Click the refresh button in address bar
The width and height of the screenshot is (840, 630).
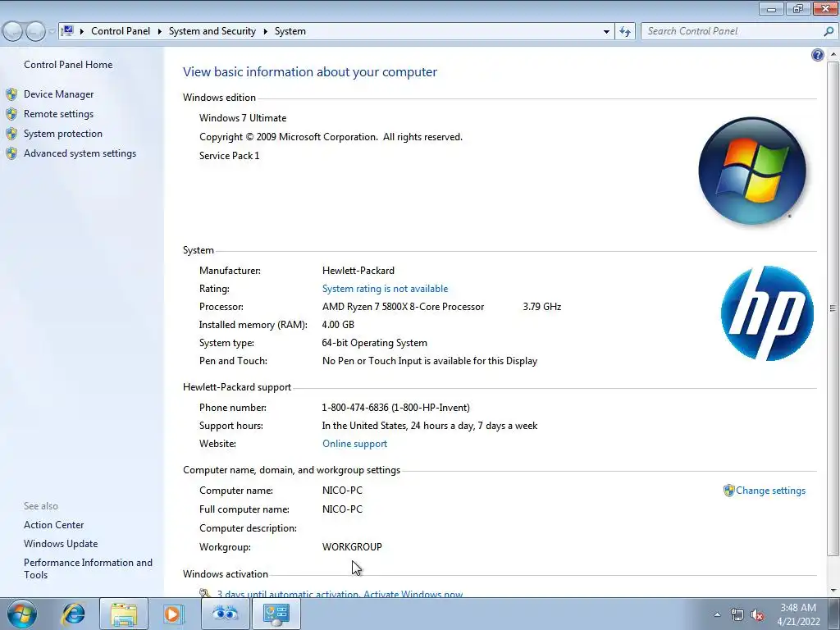coord(624,32)
